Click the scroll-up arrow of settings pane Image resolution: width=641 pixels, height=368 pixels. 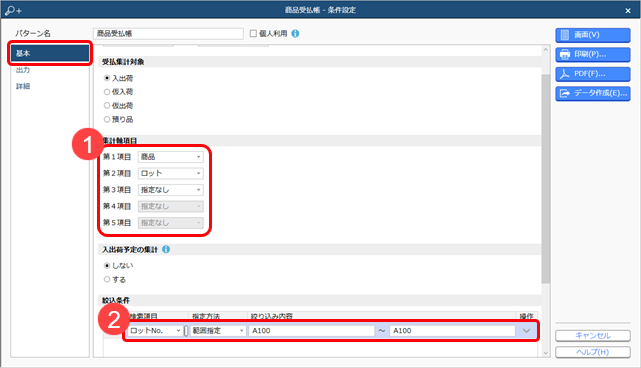[x=546, y=49]
